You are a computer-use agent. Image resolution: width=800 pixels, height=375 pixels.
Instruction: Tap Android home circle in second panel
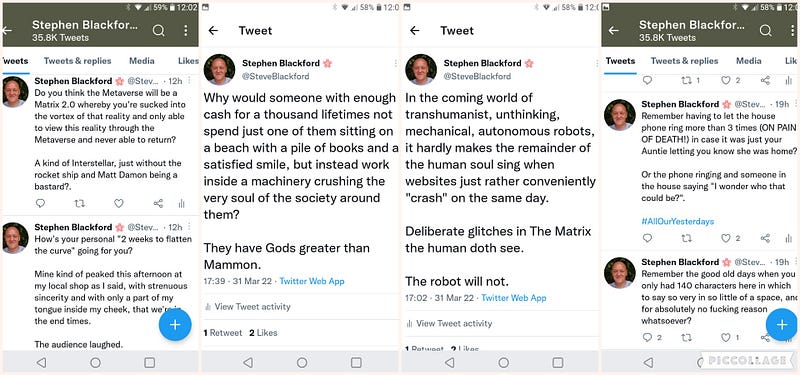coord(302,362)
